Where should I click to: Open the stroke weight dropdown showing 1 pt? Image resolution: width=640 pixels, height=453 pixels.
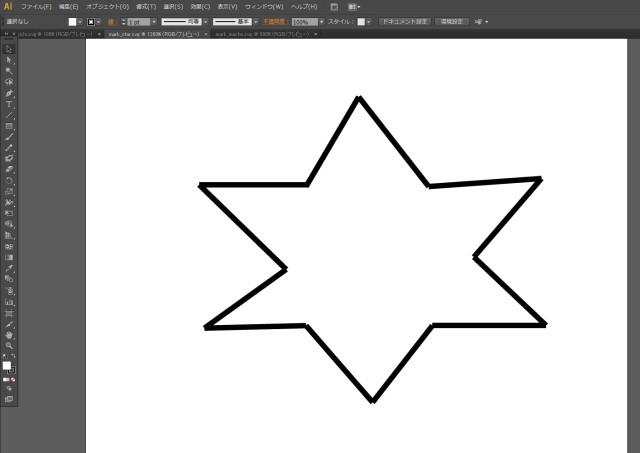pos(154,21)
